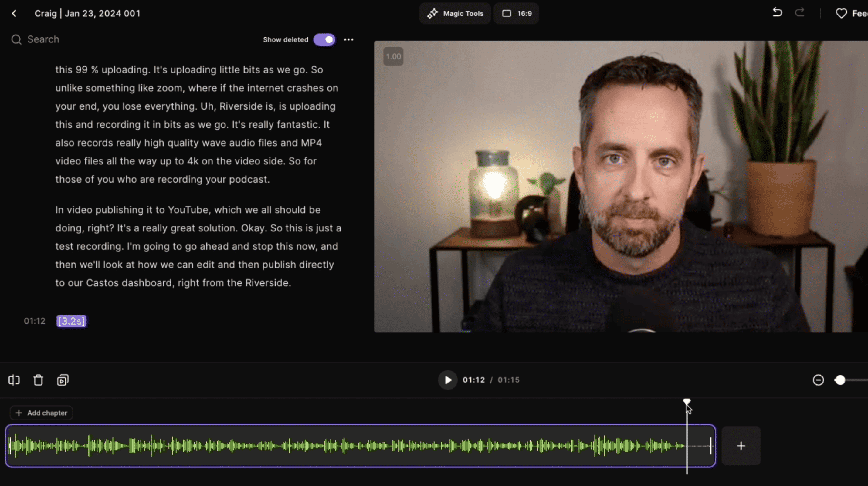Click the project title Craig | Jan 23, 2024 001
868x486 pixels.
pos(87,13)
